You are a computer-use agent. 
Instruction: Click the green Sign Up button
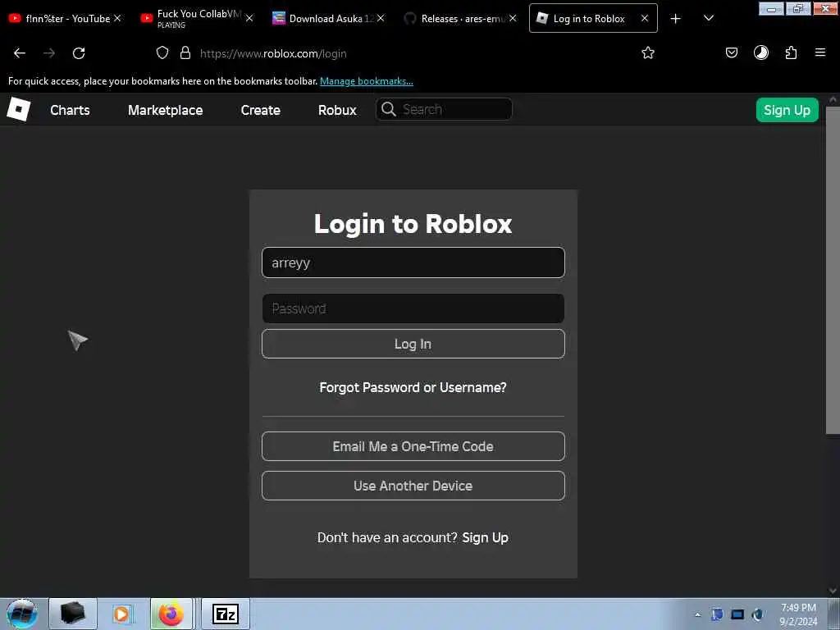click(787, 110)
